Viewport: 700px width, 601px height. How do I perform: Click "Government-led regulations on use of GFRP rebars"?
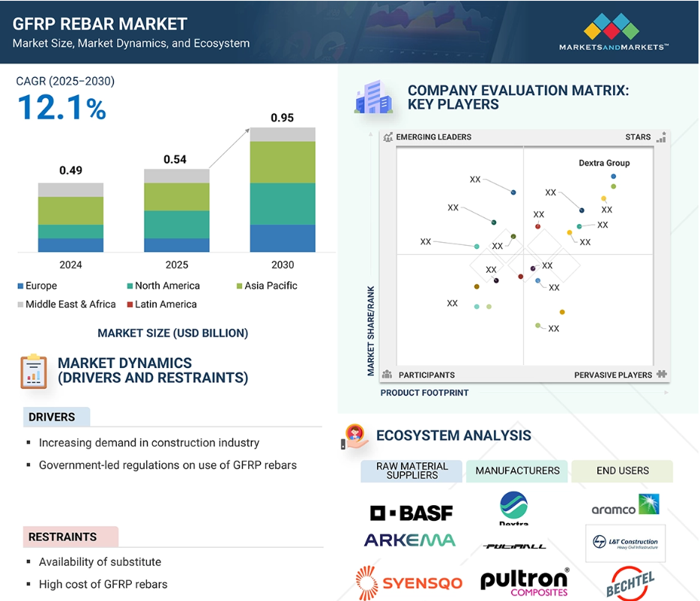click(x=168, y=465)
